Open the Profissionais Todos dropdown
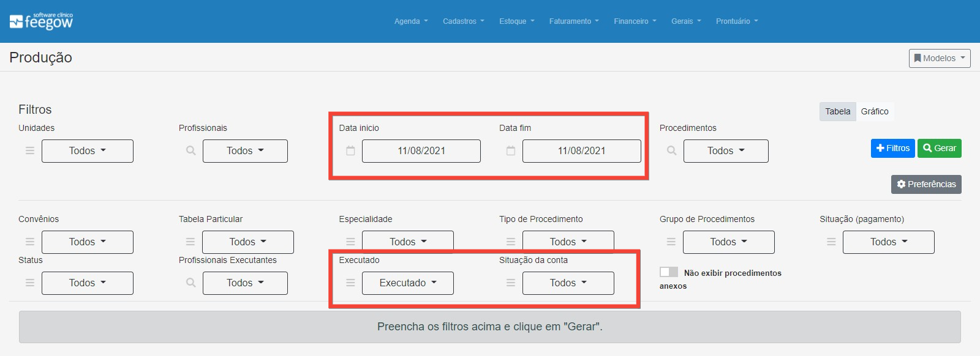 coord(245,151)
